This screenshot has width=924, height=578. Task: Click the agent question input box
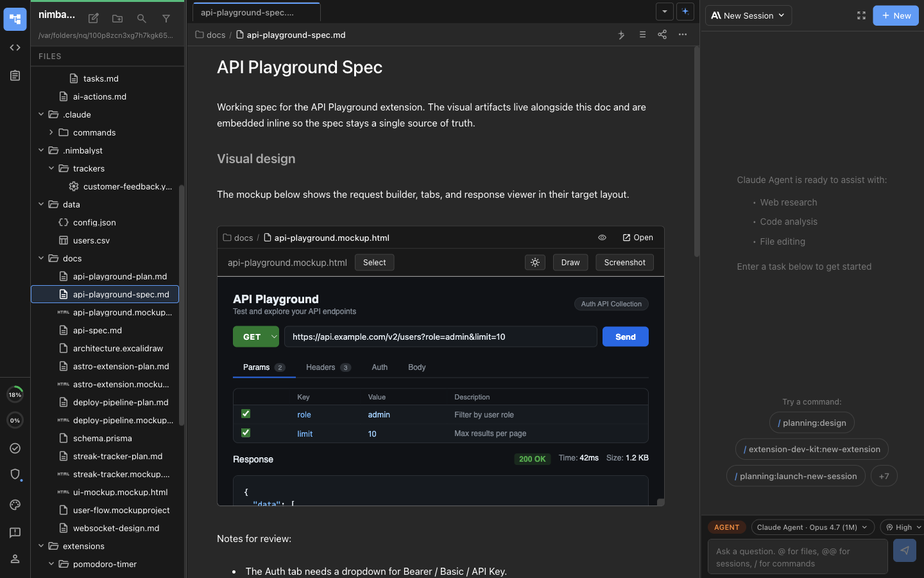pyautogui.click(x=798, y=556)
